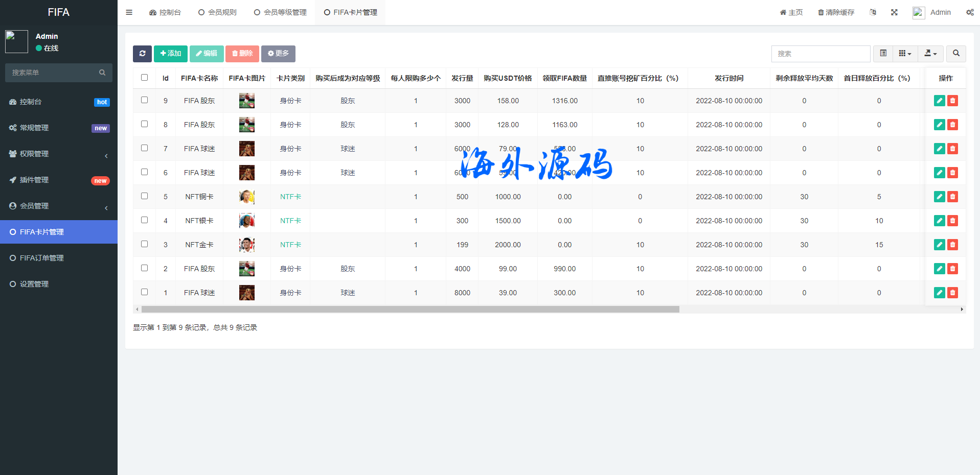Open the top-right settings gears icon
The image size is (980, 475).
[970, 12]
